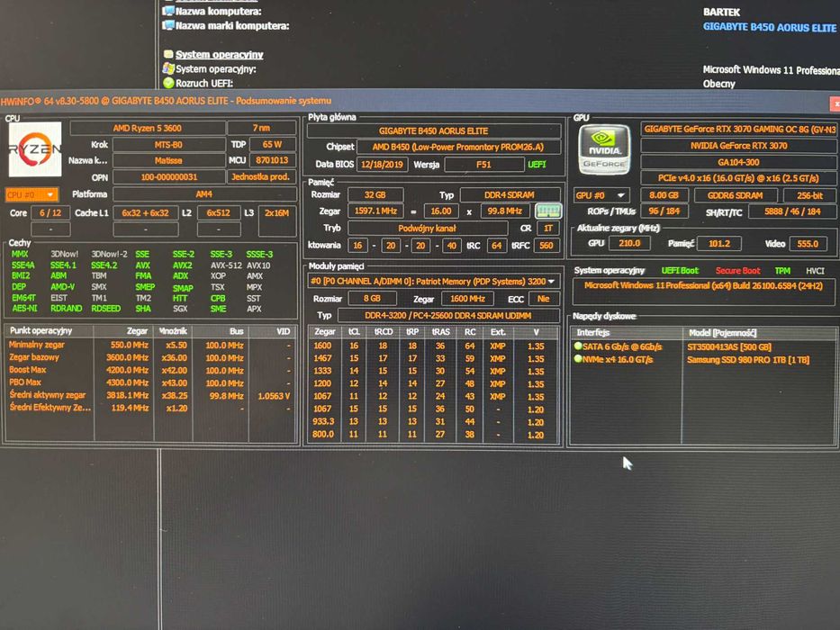The height and width of the screenshot is (630, 840).
Task: Click the System operacyjny link in background window
Action: point(219,55)
